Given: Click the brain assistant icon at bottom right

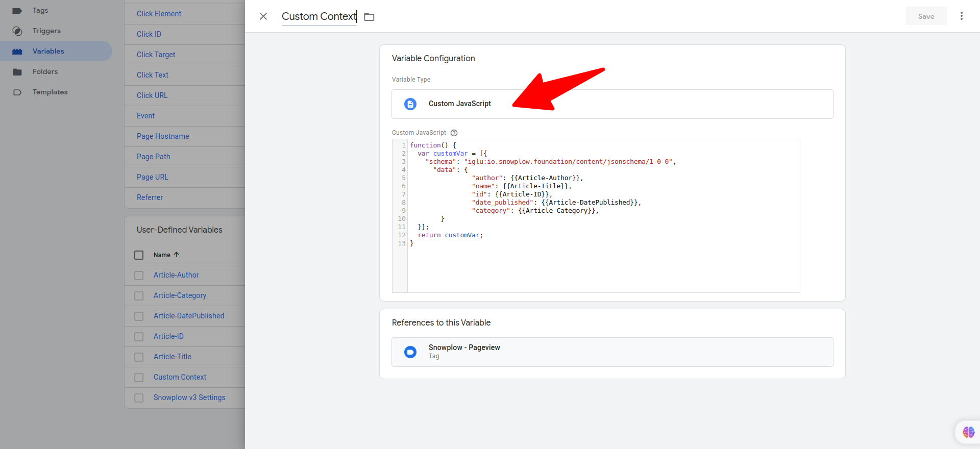Looking at the screenshot, I should (x=968, y=432).
